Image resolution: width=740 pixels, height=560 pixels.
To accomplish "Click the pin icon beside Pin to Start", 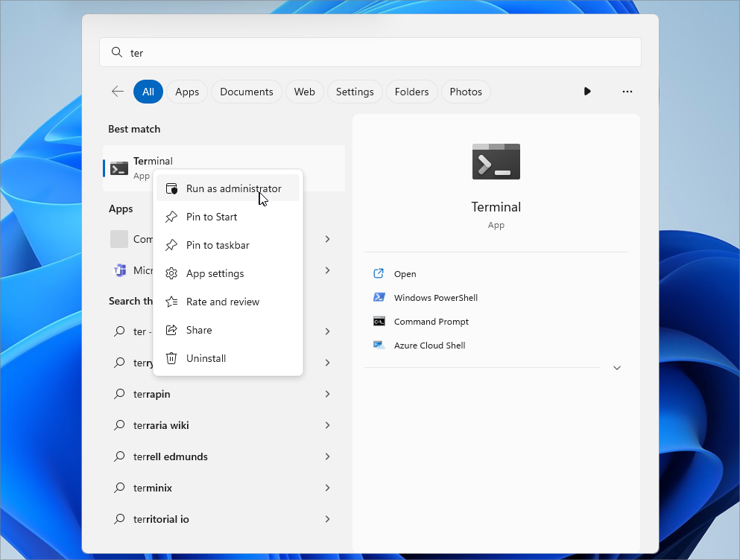I will click(171, 217).
